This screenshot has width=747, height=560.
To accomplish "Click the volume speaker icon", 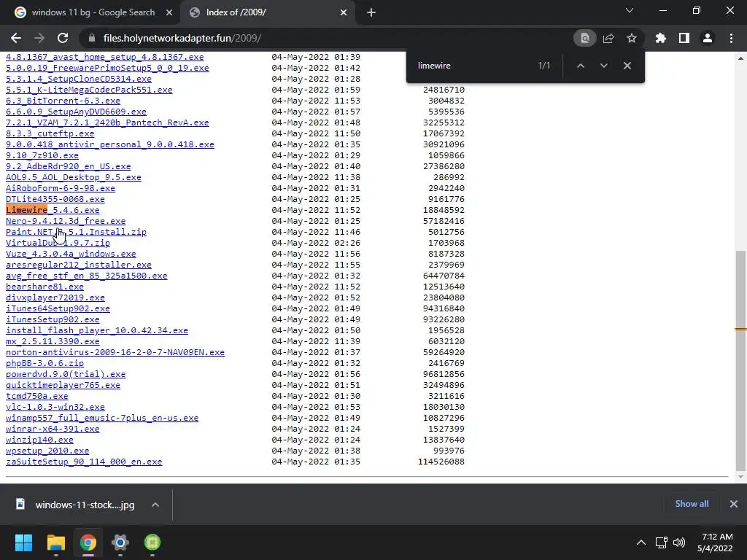I will click(679, 542).
